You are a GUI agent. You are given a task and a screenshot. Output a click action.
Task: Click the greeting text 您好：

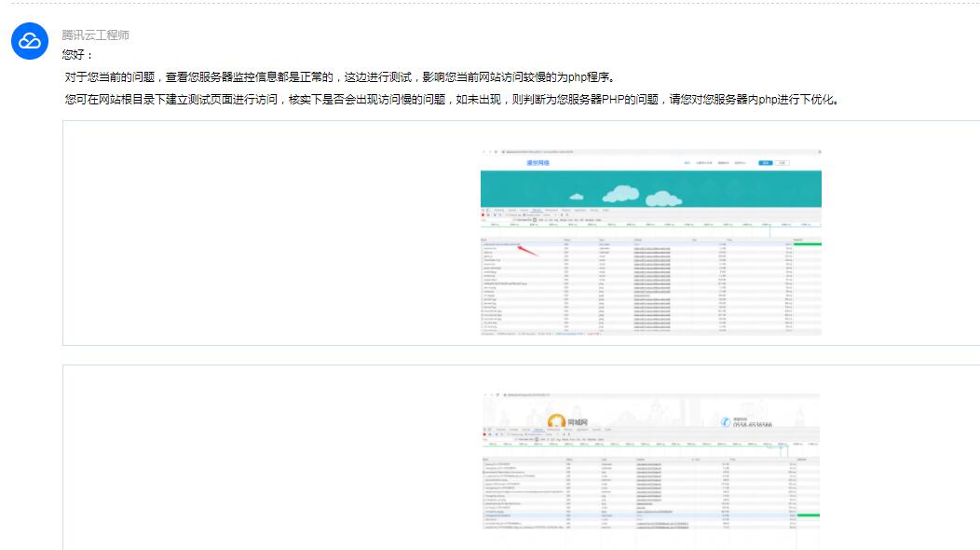[77, 55]
